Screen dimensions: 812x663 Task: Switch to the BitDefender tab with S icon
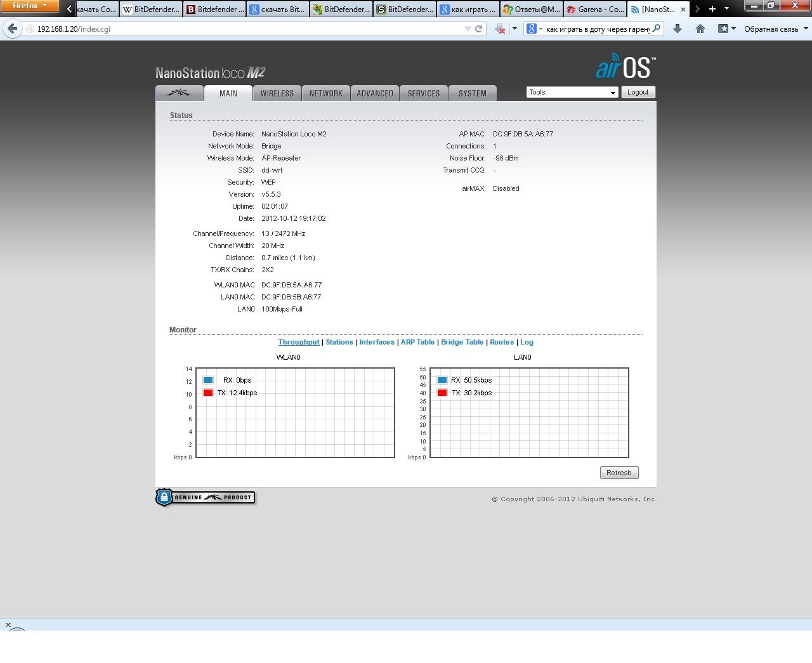click(405, 10)
